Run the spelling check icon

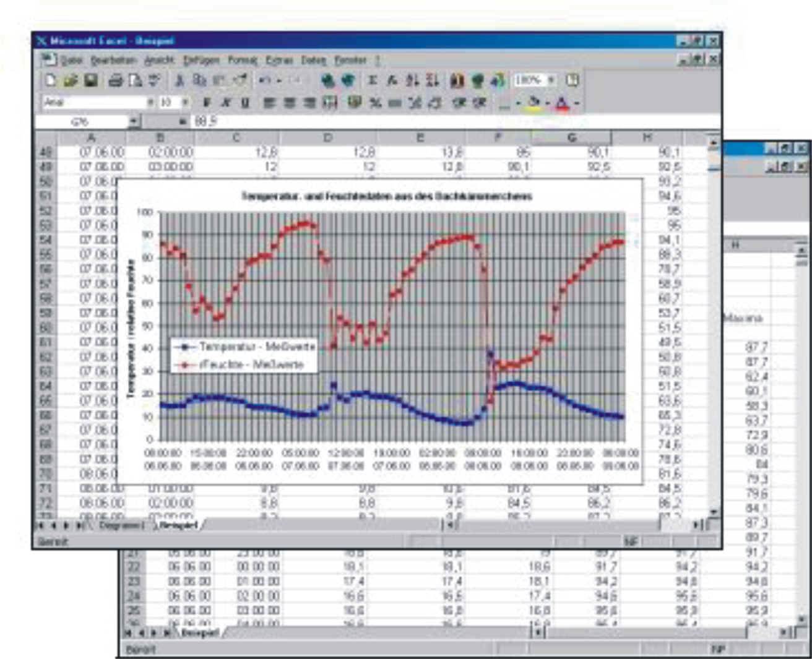pyautogui.click(x=153, y=80)
